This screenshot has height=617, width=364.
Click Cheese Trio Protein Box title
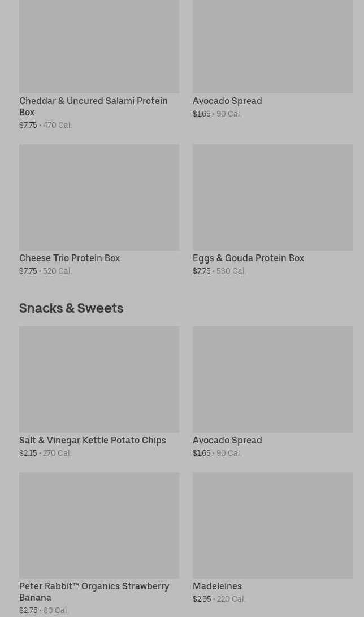[x=70, y=258]
